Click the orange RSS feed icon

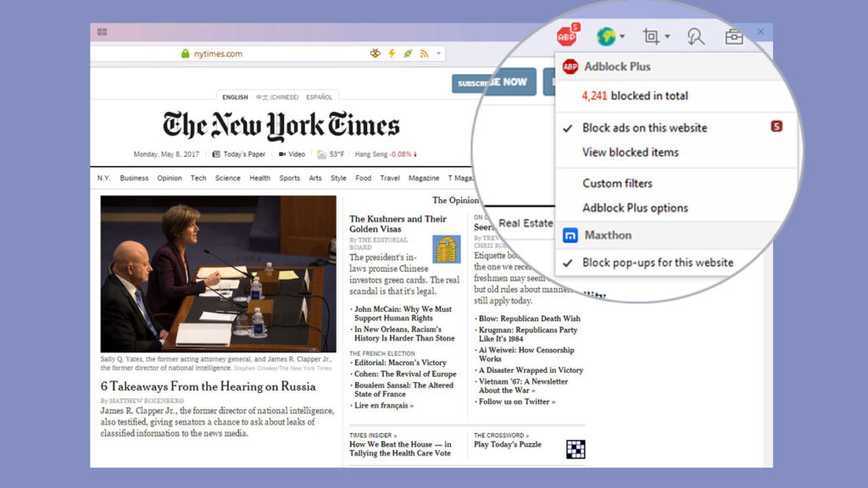coord(423,53)
